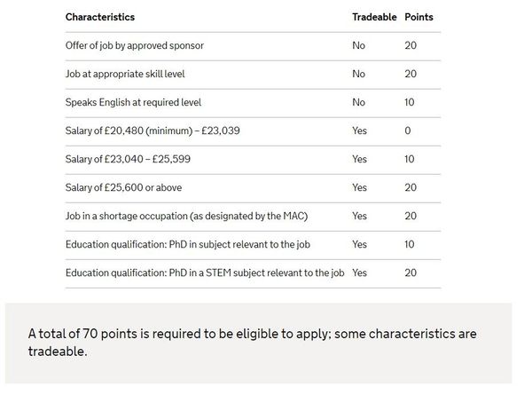Click 'Salary of £23,040 – £25,599' text

coord(128,159)
